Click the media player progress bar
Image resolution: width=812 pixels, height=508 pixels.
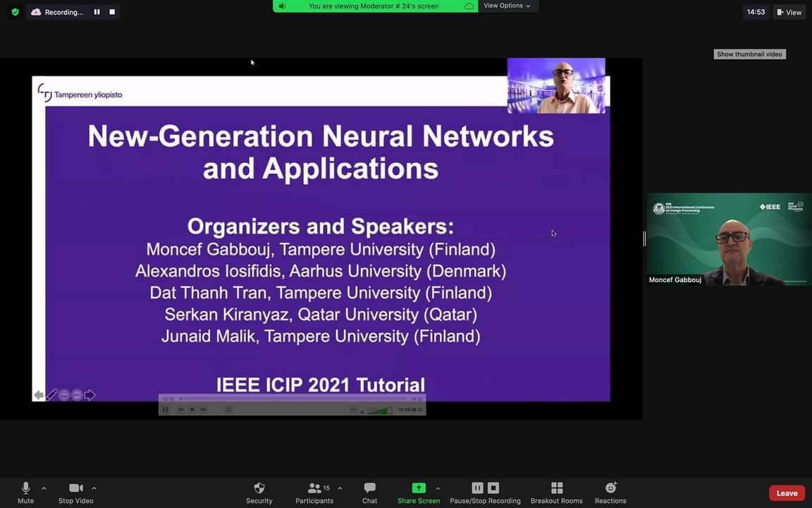[x=293, y=399]
